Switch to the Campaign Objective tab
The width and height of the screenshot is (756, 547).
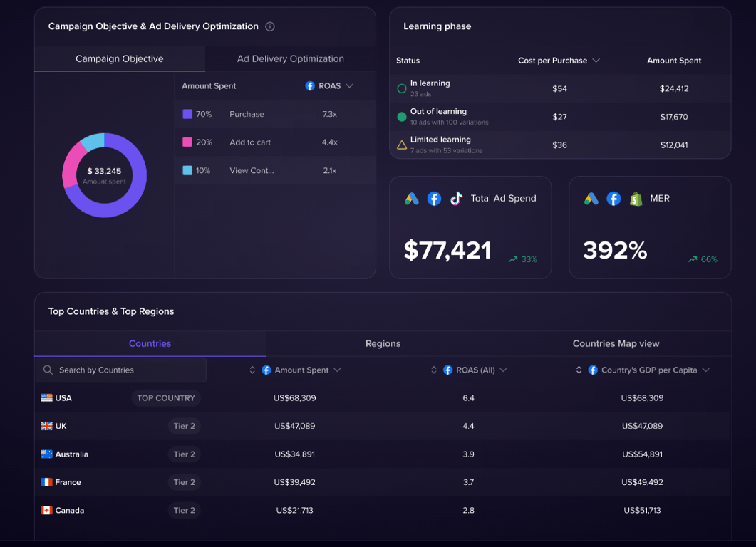tap(120, 59)
